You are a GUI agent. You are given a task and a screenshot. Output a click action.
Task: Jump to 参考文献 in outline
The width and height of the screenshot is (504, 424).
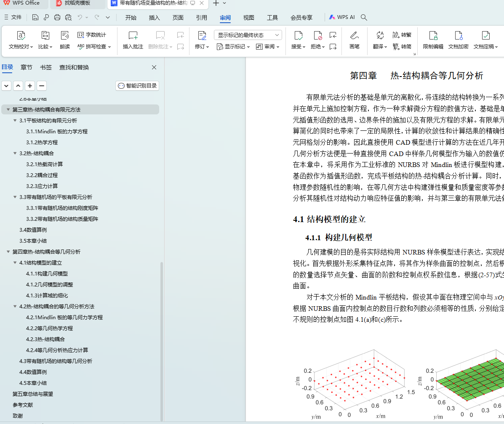[23, 405]
